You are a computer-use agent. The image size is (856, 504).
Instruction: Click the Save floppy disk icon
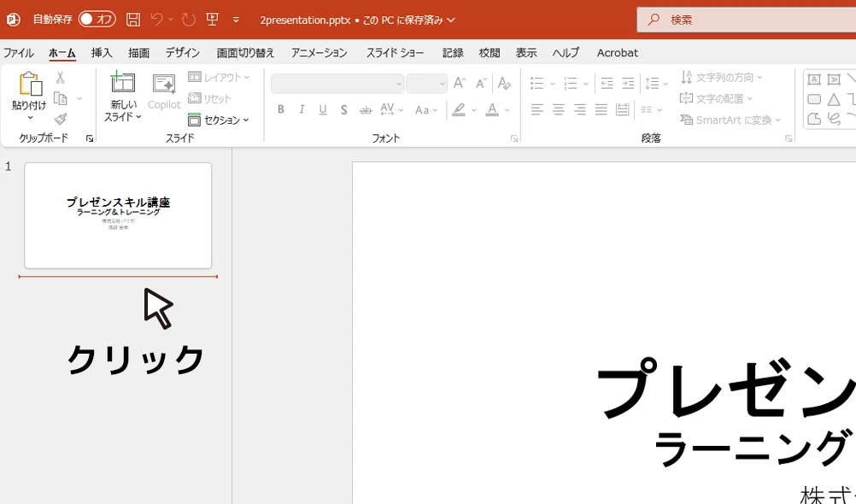133,20
